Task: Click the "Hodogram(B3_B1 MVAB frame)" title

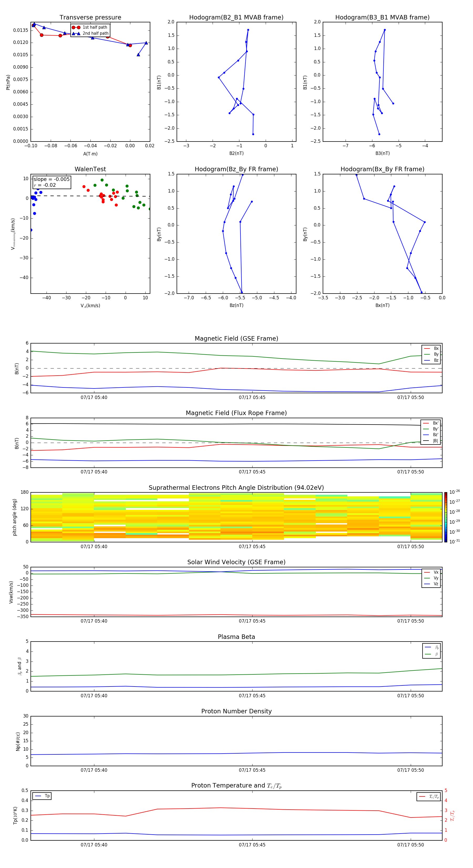Action: pos(382,18)
